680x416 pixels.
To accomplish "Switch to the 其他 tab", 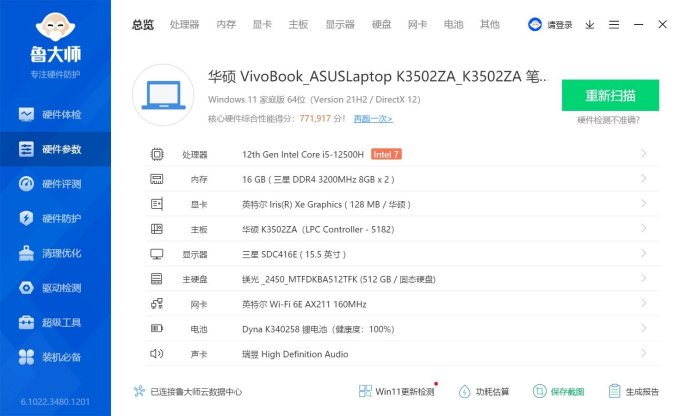I will pyautogui.click(x=490, y=25).
